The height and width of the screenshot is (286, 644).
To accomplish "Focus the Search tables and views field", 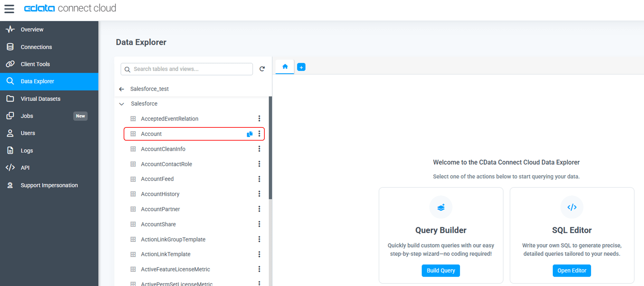I will (187, 69).
